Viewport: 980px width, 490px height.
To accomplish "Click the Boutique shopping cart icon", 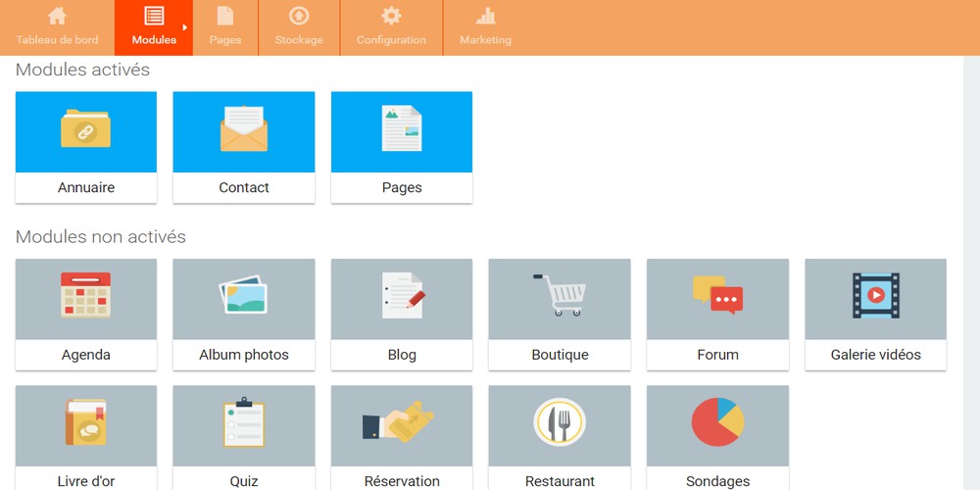I will 560,295.
